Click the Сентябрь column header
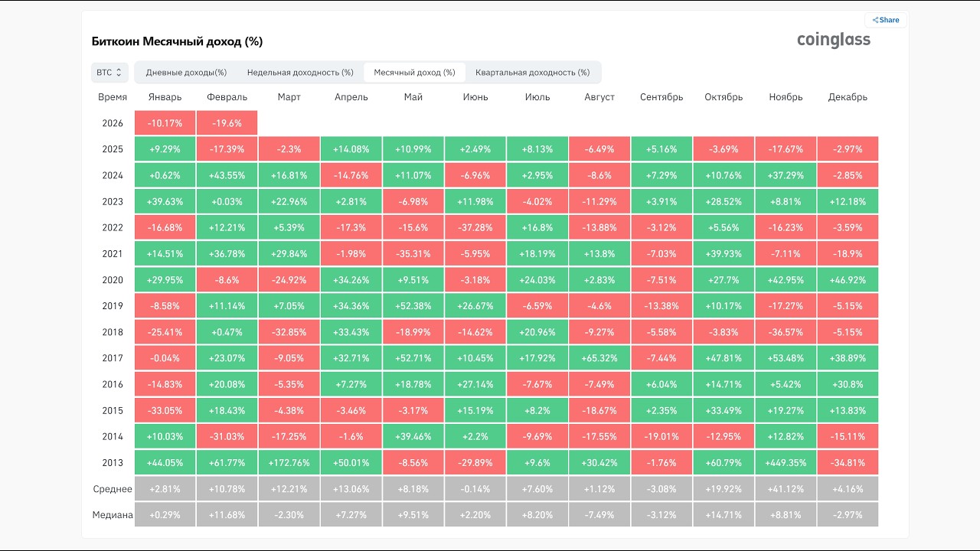 661,97
